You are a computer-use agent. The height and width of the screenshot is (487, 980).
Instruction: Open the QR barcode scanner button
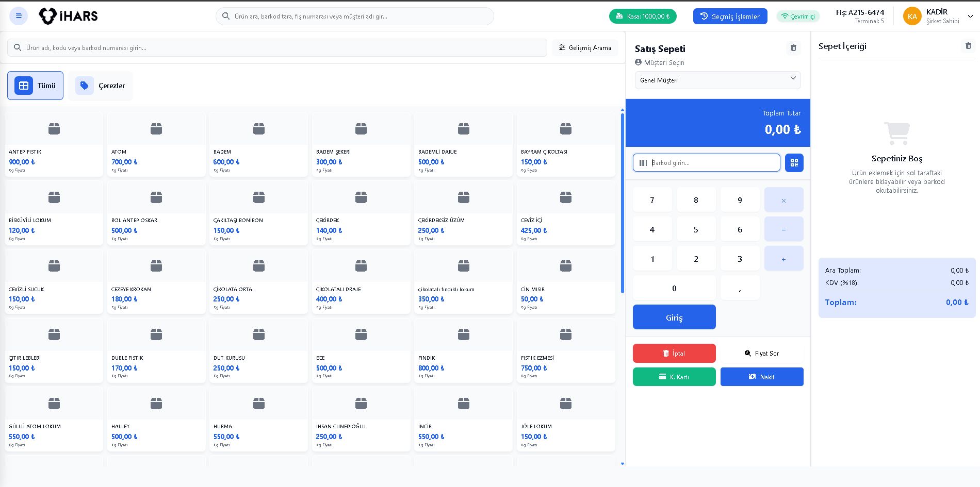794,163
